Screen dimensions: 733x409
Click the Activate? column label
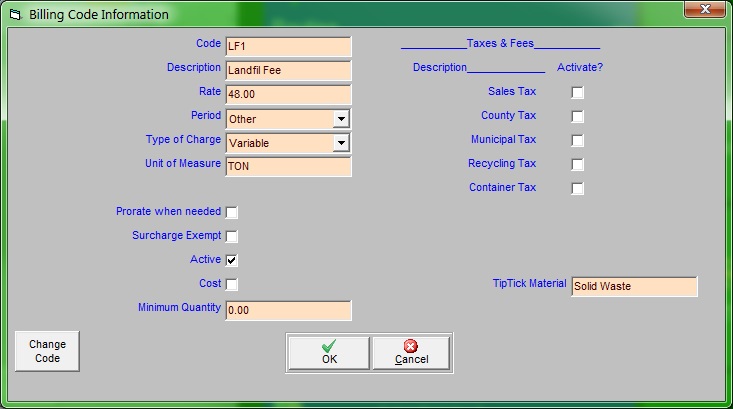(580, 67)
